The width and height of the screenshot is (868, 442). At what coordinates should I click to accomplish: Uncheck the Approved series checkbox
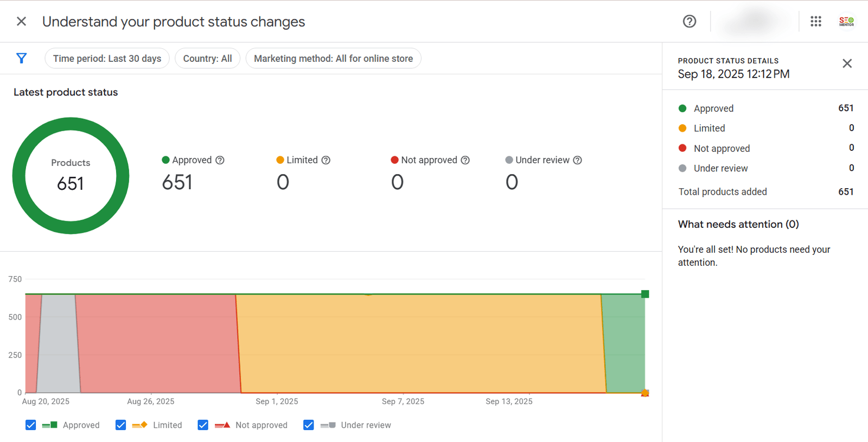click(31, 425)
